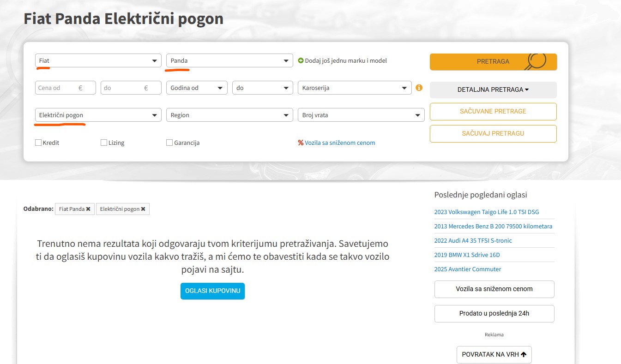Open SAČUVANE PRETRAGE saved searches

[x=493, y=111]
